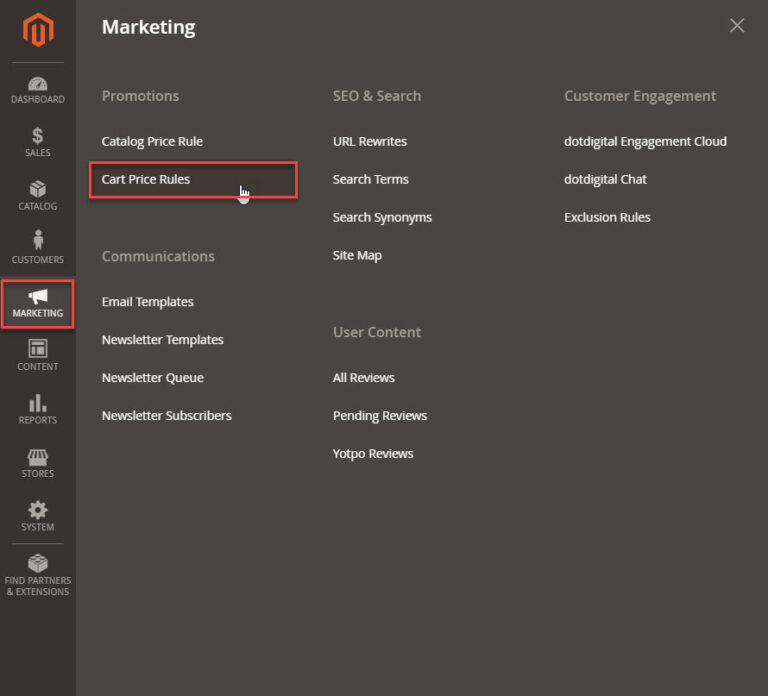Screen dimensions: 768x696
Task: Go to Email Templates
Action: (x=147, y=302)
